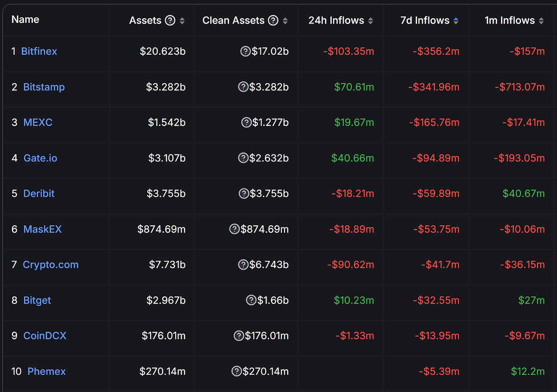Click the info icon beside MEXC clean assets $1.277b
Screen dimensions: 557x392
click(246, 122)
